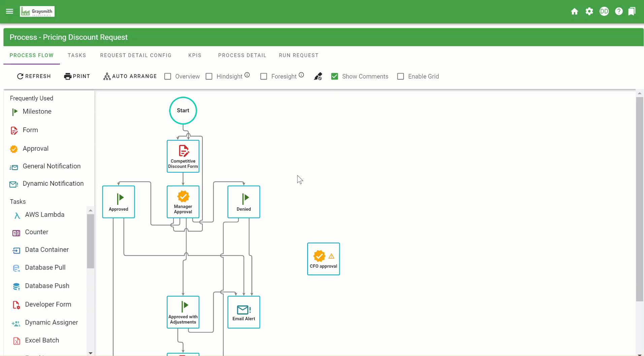Turn on the Enable Grid checkbox
Image resolution: width=644 pixels, height=356 pixels.
[x=400, y=77]
